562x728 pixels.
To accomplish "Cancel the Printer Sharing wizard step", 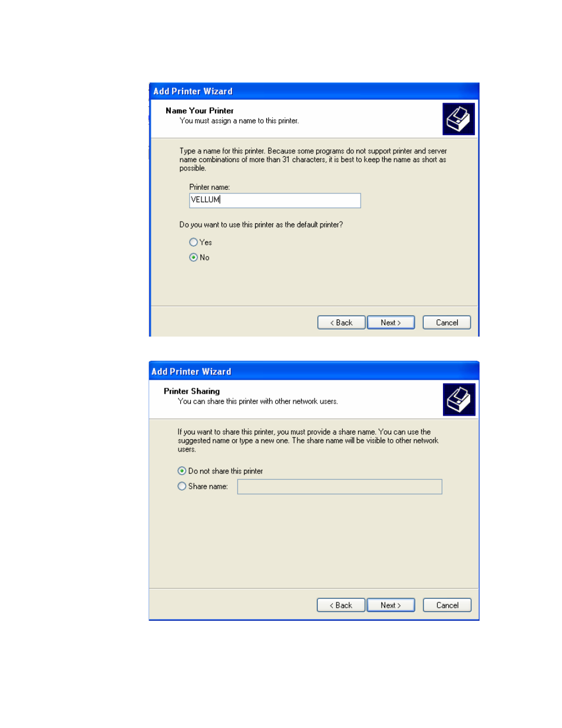I will (447, 605).
